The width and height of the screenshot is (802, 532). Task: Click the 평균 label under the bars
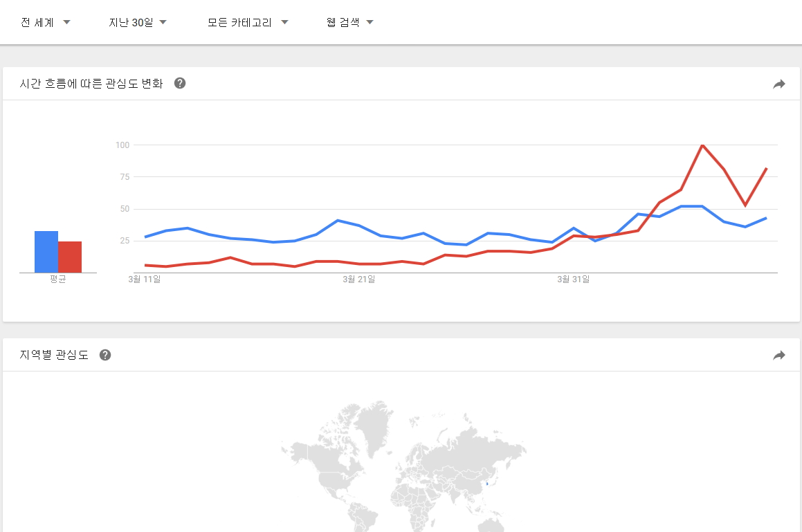point(58,279)
